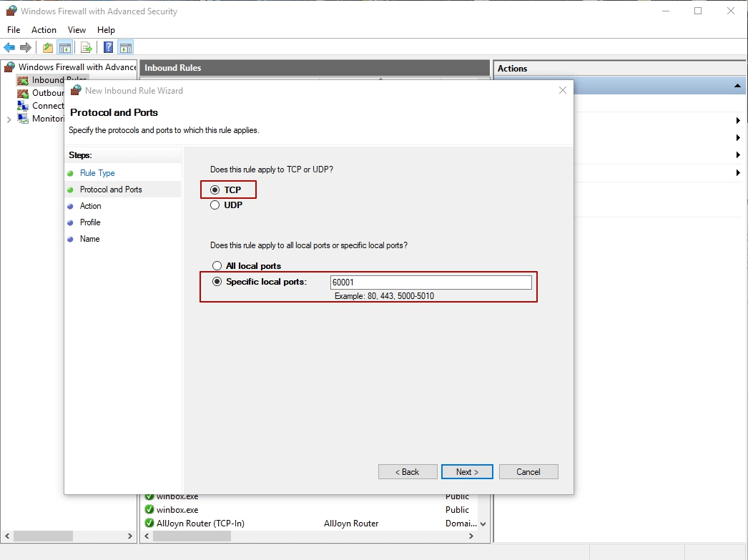Image resolution: width=748 pixels, height=560 pixels.
Task: Select the Monitoring node in the tree
Action: tap(48, 118)
